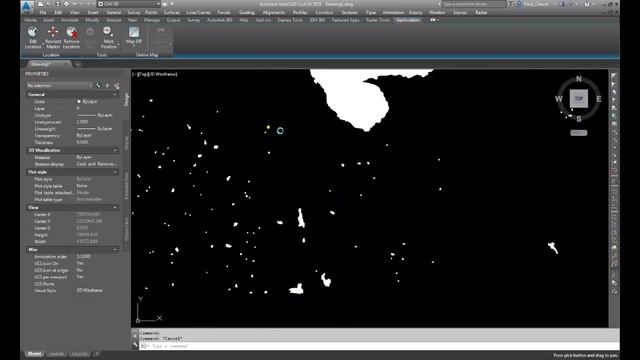Switch to the Geolocation ribbon tab
Image resolution: width=640 pixels, height=360 pixels.
tap(408, 20)
